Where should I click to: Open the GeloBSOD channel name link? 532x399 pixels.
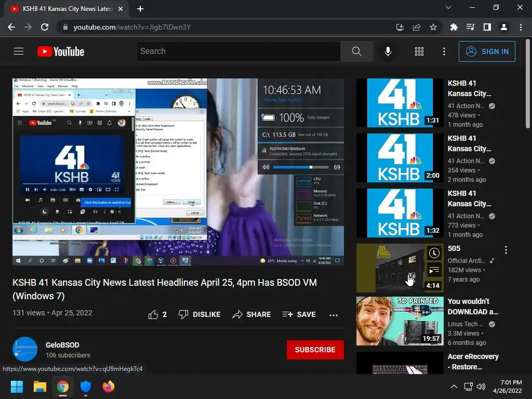pyautogui.click(x=62, y=345)
